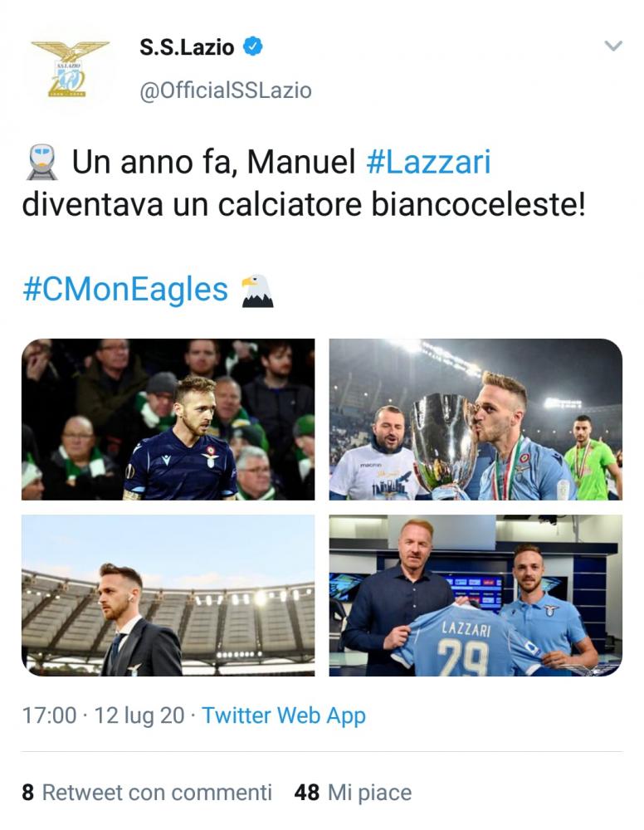
Task: Open photo of player in suit at stadium
Action: [x=168, y=595]
